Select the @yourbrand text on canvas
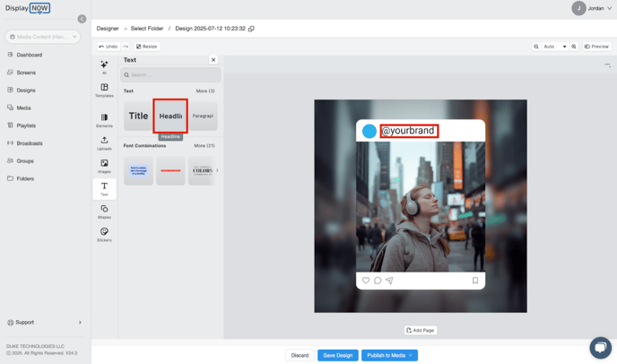This screenshot has height=364, width=617. tap(409, 131)
